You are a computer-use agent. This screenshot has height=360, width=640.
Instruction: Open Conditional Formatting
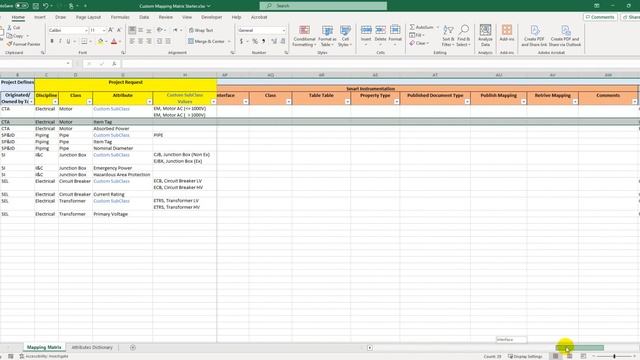click(304, 36)
